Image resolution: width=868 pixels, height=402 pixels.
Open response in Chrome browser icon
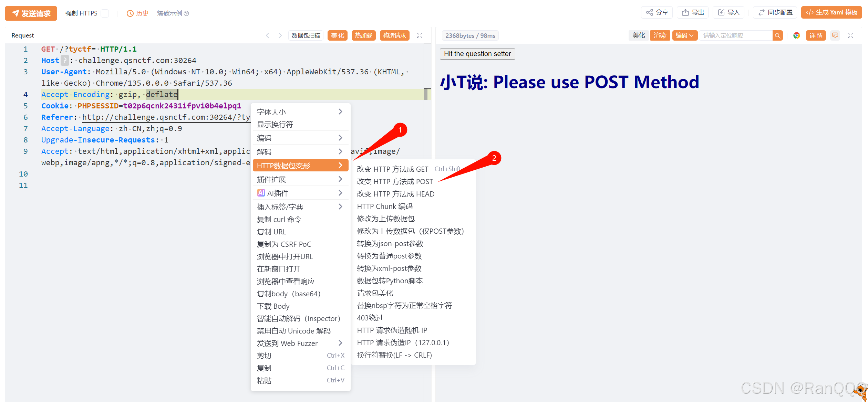(796, 35)
